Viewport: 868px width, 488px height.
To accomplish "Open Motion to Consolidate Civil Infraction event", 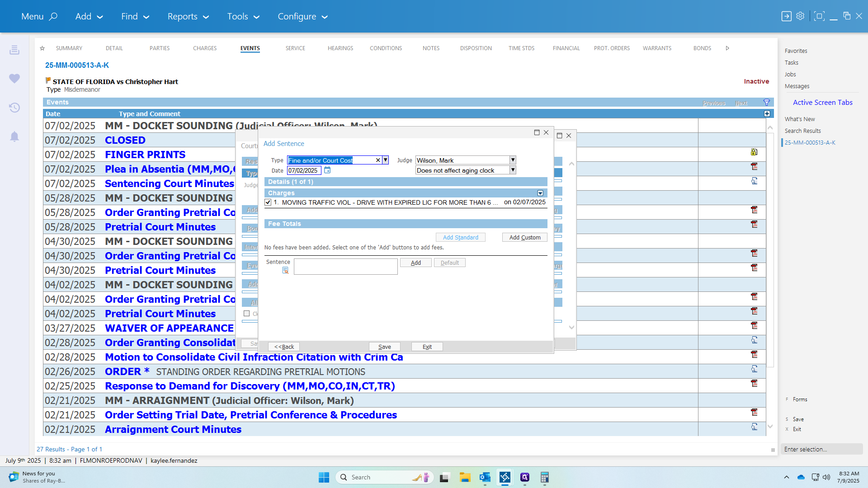I will 254,357.
